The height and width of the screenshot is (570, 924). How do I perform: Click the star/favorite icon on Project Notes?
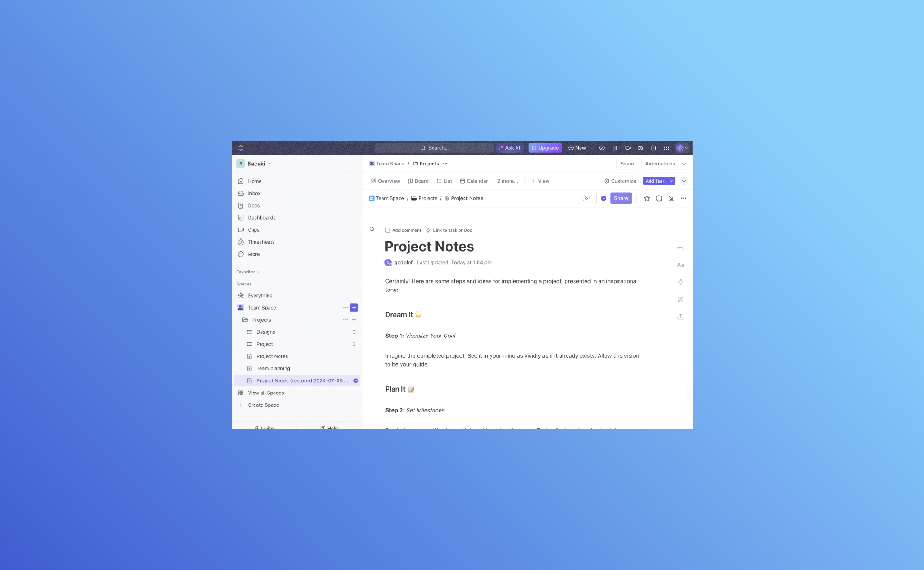tap(647, 199)
